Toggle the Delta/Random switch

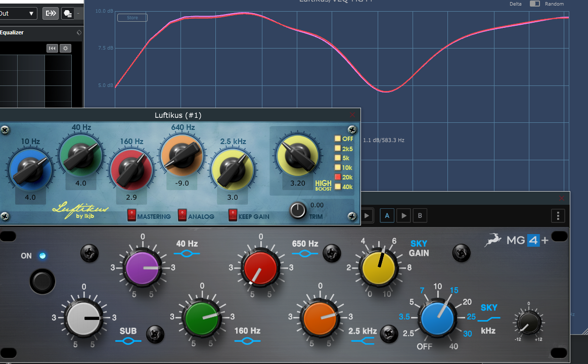pyautogui.click(x=534, y=4)
